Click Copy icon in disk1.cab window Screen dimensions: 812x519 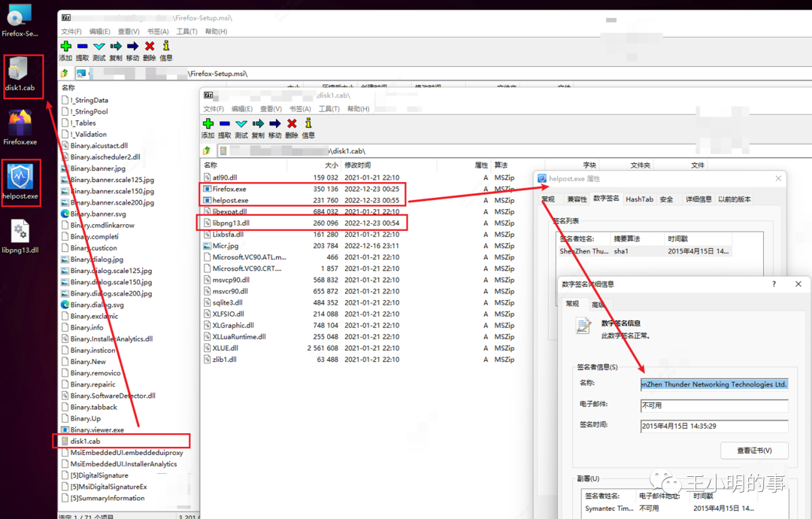click(259, 123)
